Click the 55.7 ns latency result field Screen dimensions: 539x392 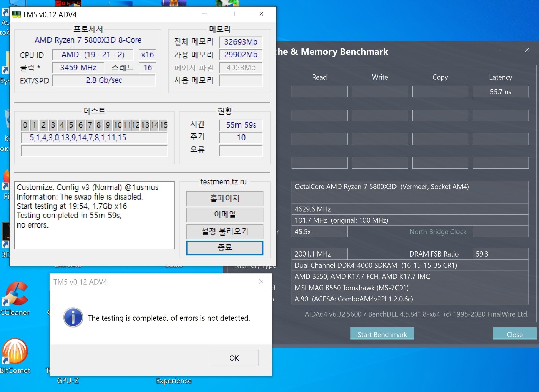pyautogui.click(x=501, y=92)
